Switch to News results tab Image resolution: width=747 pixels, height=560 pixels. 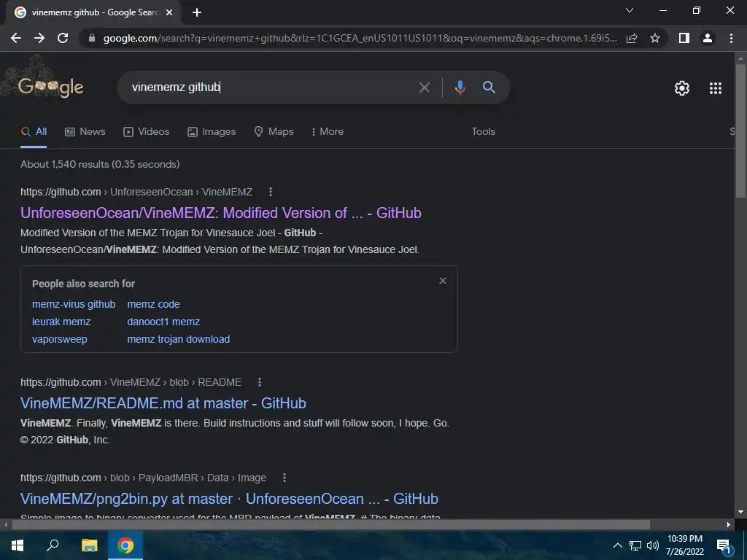click(x=85, y=132)
